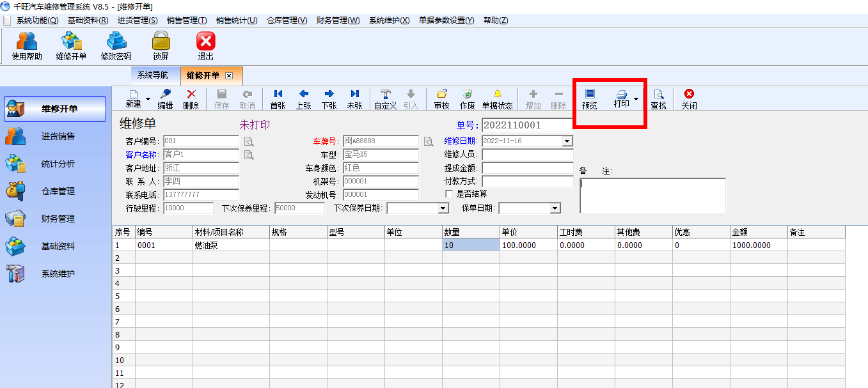868x388 pixels.
Task: Open the 销售统计(U) menu
Action: click(x=237, y=20)
